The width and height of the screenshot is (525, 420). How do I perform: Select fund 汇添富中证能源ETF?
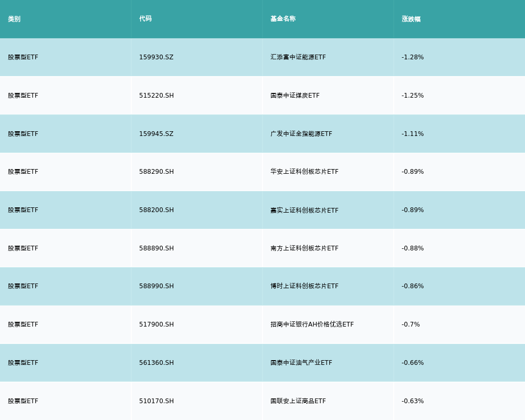pyautogui.click(x=298, y=57)
